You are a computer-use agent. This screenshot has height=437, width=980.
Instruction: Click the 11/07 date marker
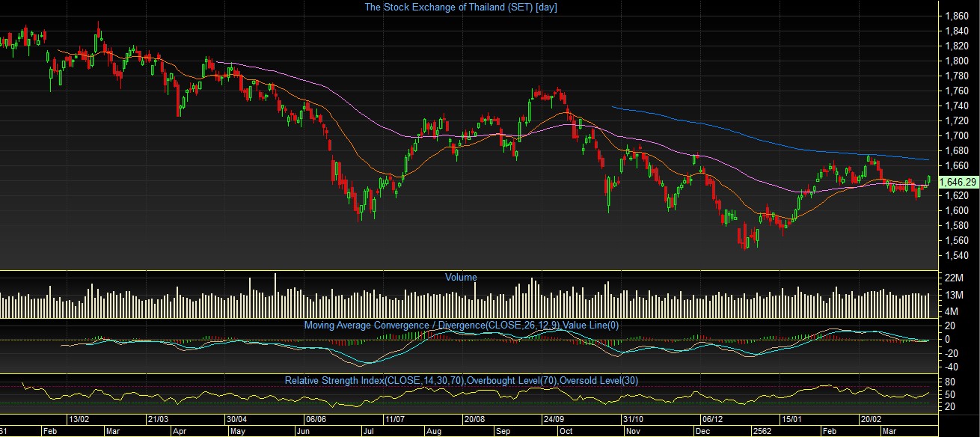(394, 419)
